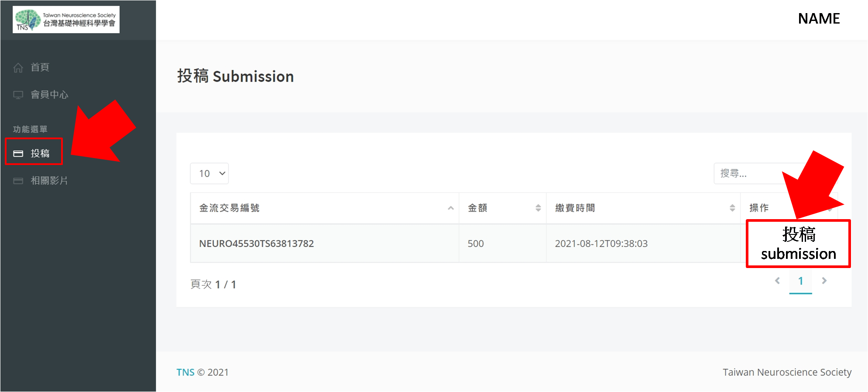Click the 投稿 Submission page heading
The height and width of the screenshot is (392, 868).
236,76
